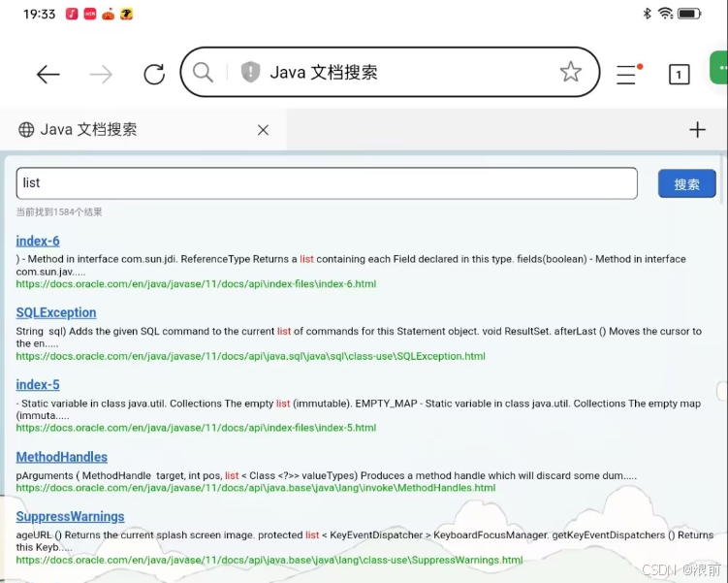Tap the green floating button at edge
The width and height of the screenshot is (728, 583).
click(x=719, y=68)
